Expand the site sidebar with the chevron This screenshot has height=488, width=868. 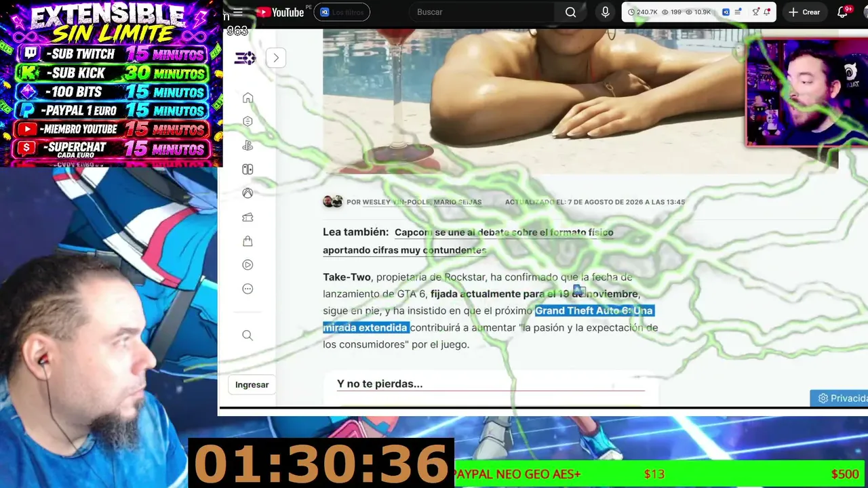tap(276, 58)
